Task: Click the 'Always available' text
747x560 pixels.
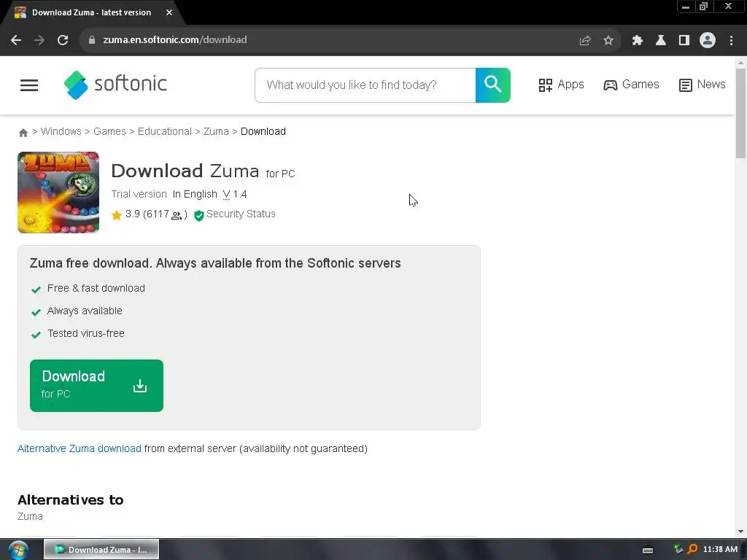Action: [x=85, y=311]
